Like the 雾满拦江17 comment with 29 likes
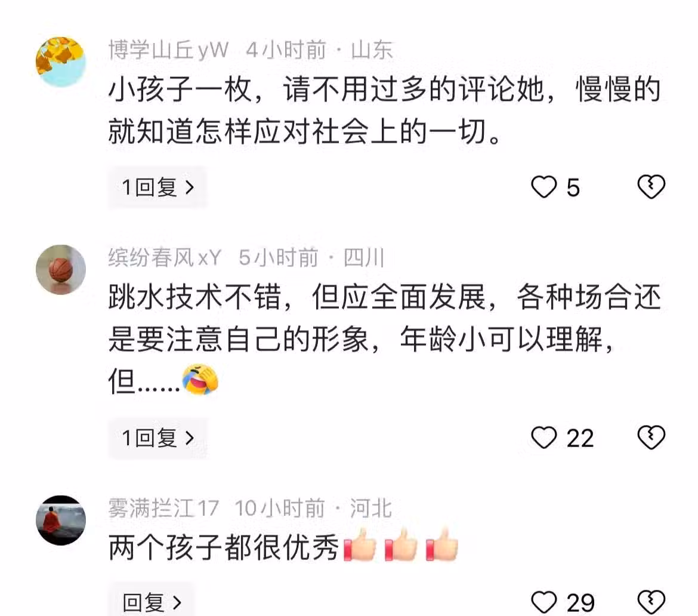 (543, 602)
